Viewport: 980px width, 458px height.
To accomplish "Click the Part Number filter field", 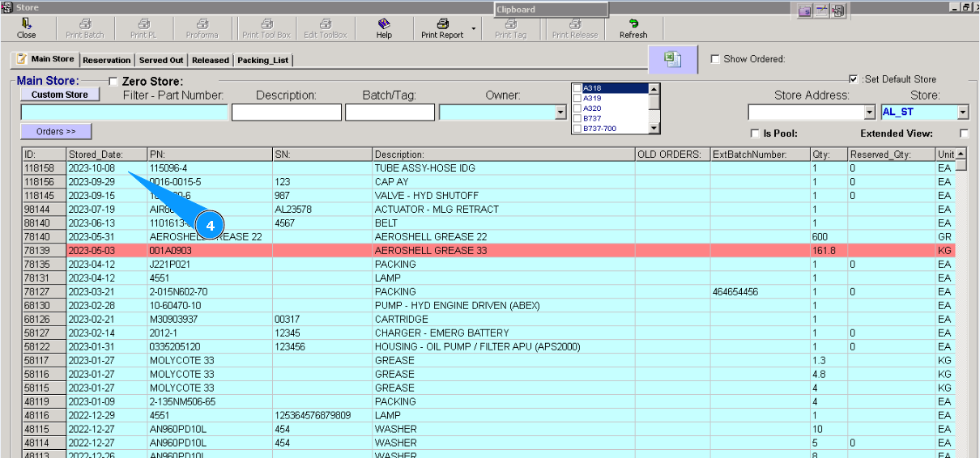I will tap(124, 112).
